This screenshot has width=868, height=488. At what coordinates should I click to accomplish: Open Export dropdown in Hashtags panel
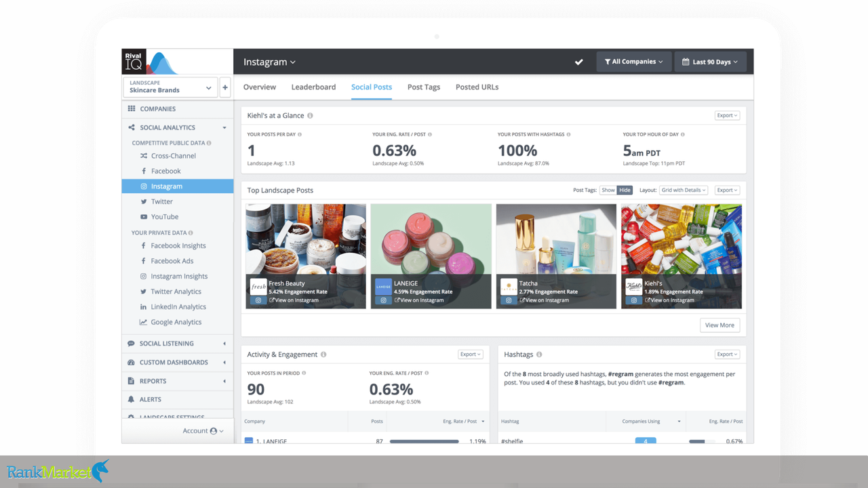coord(727,354)
